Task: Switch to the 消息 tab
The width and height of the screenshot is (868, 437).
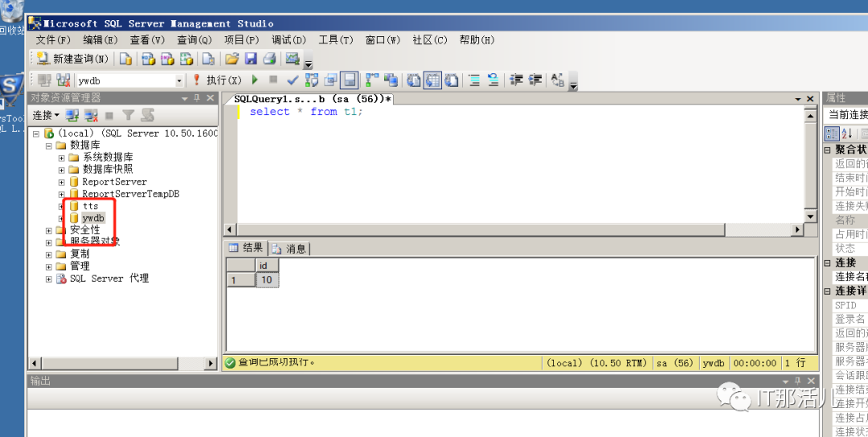Action: [289, 248]
